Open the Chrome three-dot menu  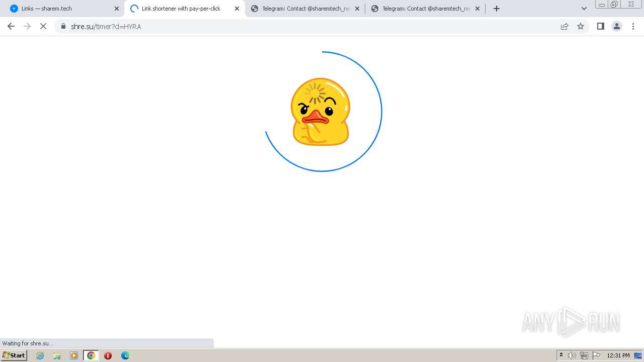point(633,26)
